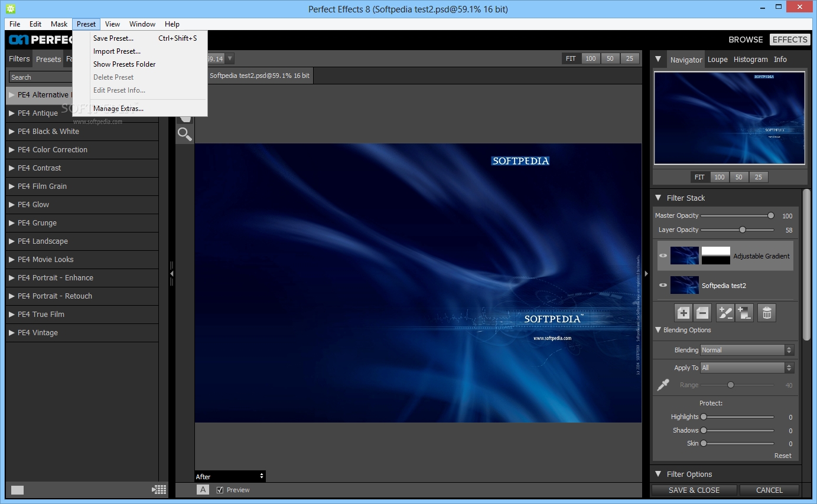
Task: Adjust the Master Opacity slider handle
Action: (x=771, y=215)
